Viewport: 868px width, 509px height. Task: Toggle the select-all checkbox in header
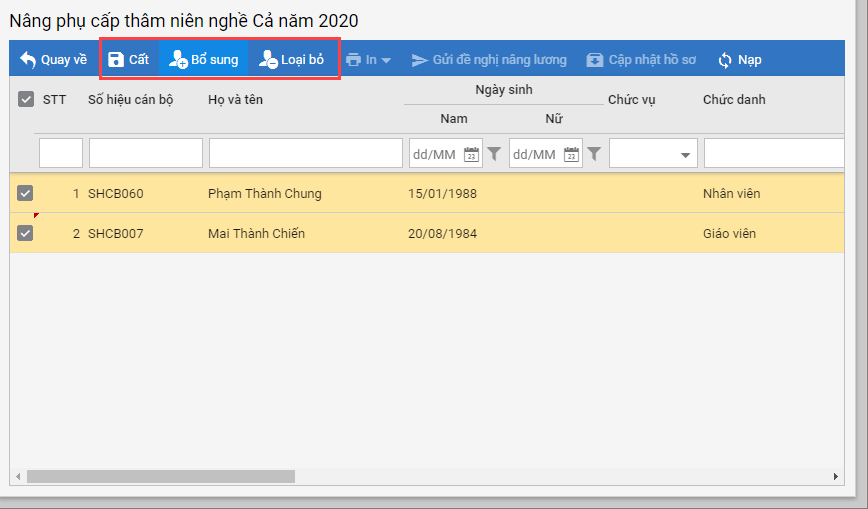tap(26, 99)
